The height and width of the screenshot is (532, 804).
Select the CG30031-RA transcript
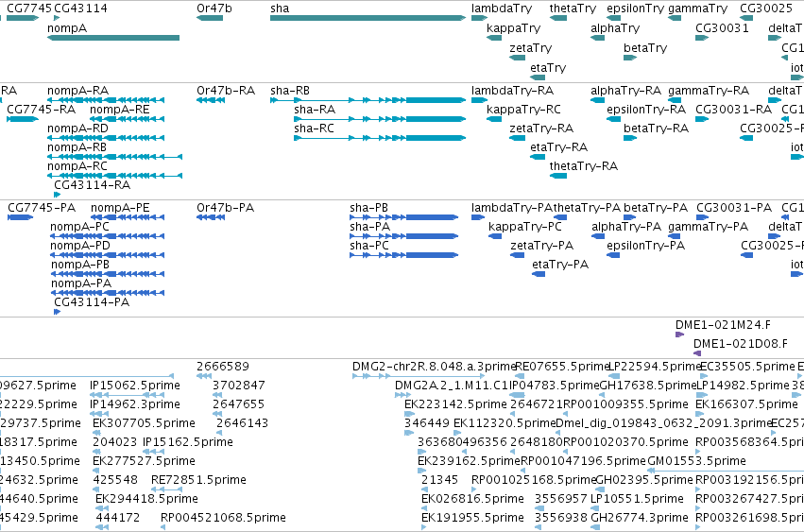(702, 119)
